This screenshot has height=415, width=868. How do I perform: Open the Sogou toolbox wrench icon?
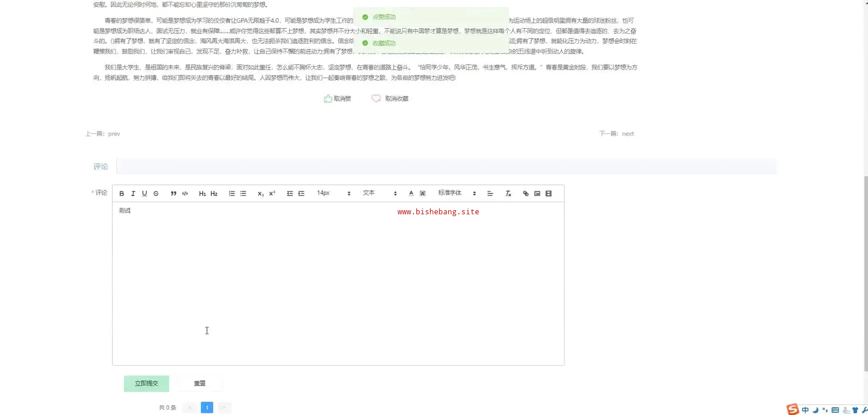[x=864, y=410]
